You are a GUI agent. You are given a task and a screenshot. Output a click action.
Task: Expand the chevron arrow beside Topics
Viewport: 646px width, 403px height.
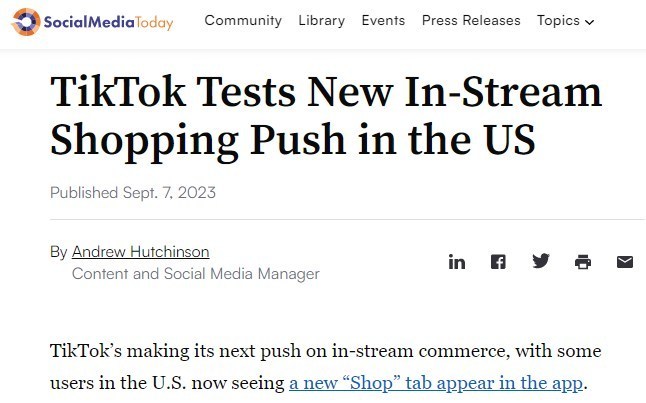[590, 22]
